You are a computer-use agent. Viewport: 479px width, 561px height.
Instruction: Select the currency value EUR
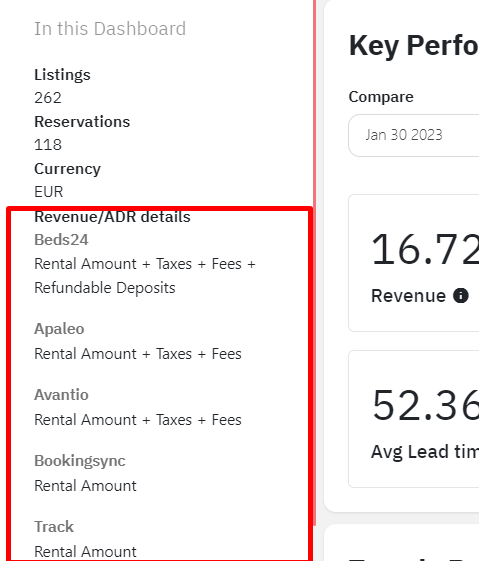(49, 192)
